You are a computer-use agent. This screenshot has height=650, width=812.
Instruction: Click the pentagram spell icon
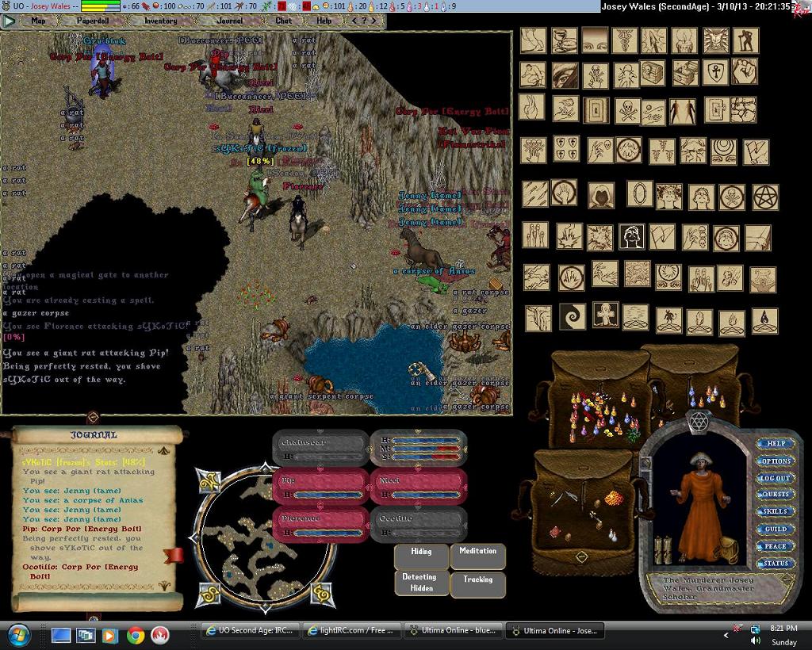point(765,197)
